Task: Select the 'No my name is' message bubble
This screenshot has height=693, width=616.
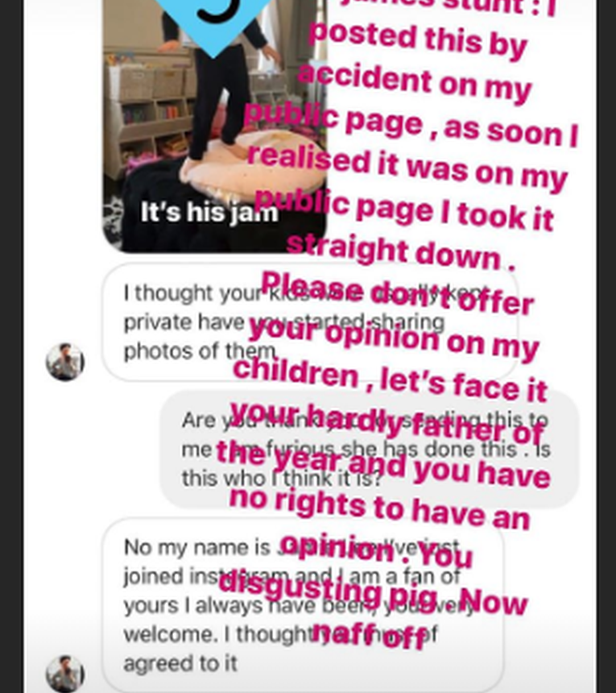Action: click(303, 605)
